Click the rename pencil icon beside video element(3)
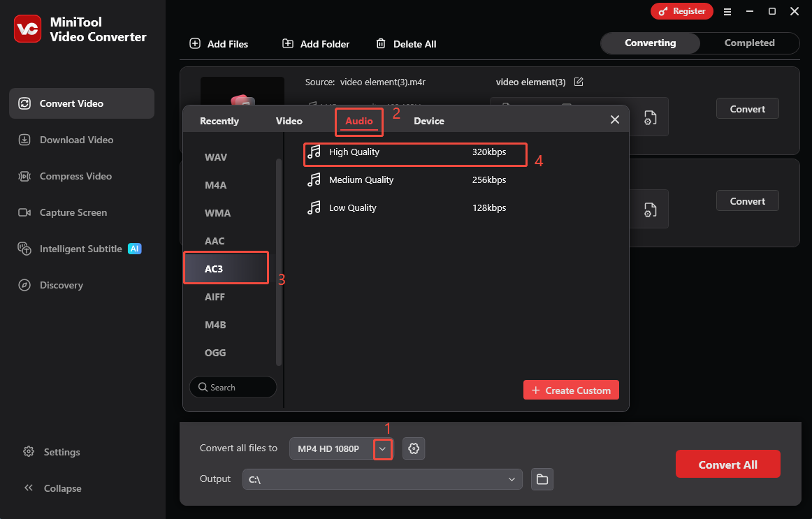 (579, 82)
